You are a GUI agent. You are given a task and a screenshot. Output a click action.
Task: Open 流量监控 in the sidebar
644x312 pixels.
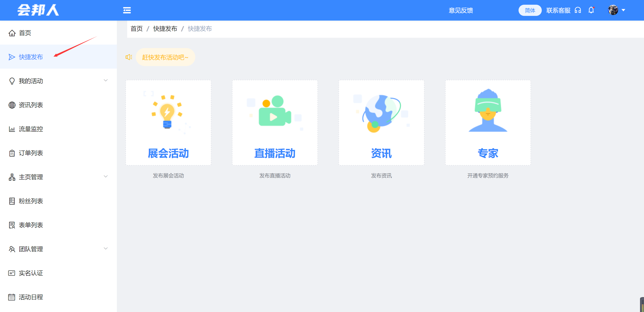[x=31, y=129]
